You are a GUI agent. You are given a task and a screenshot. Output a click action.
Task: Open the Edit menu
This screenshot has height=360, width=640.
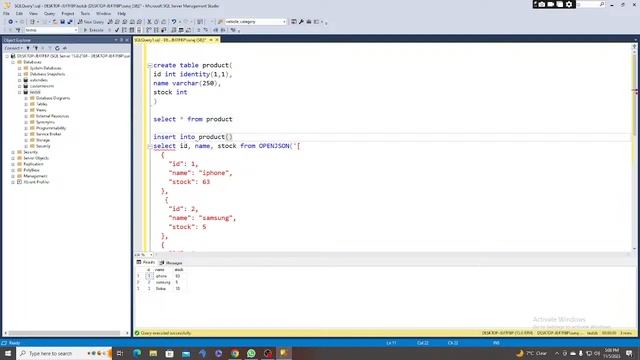pyautogui.click(x=19, y=13)
